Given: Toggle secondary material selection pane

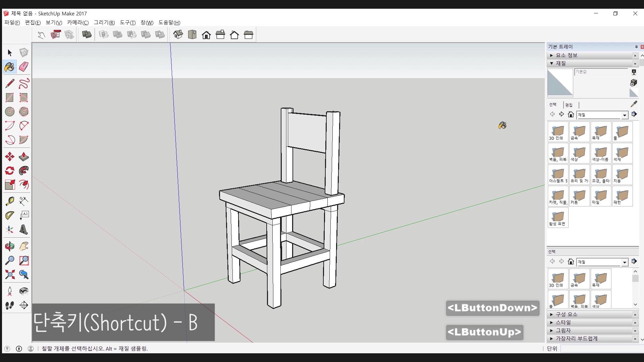Looking at the screenshot, I should click(x=634, y=72).
